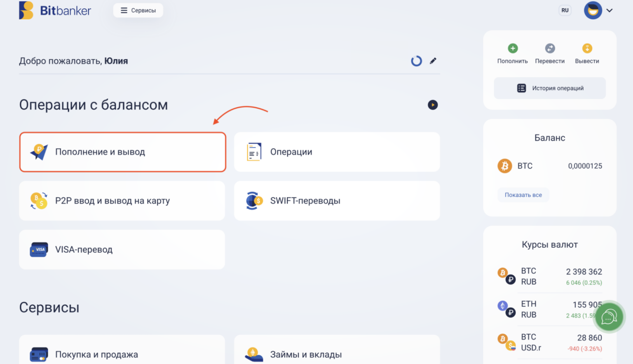
Task: Click the Bitbanker logo
Action: coord(55,10)
